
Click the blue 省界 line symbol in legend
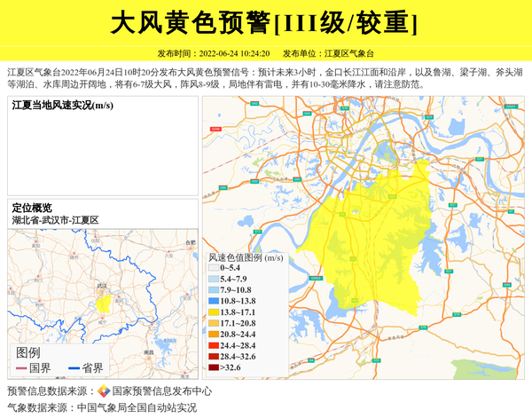tap(71, 367)
